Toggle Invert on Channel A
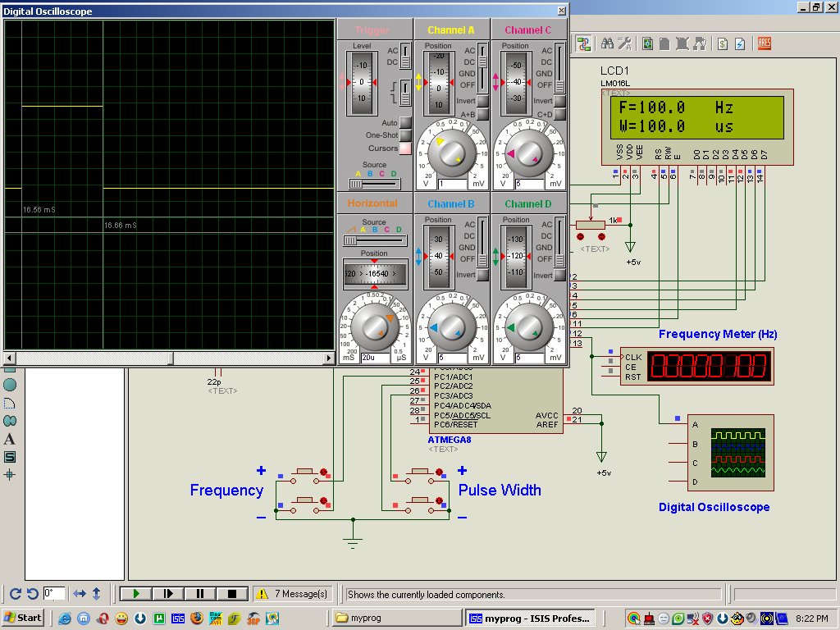 483,101
